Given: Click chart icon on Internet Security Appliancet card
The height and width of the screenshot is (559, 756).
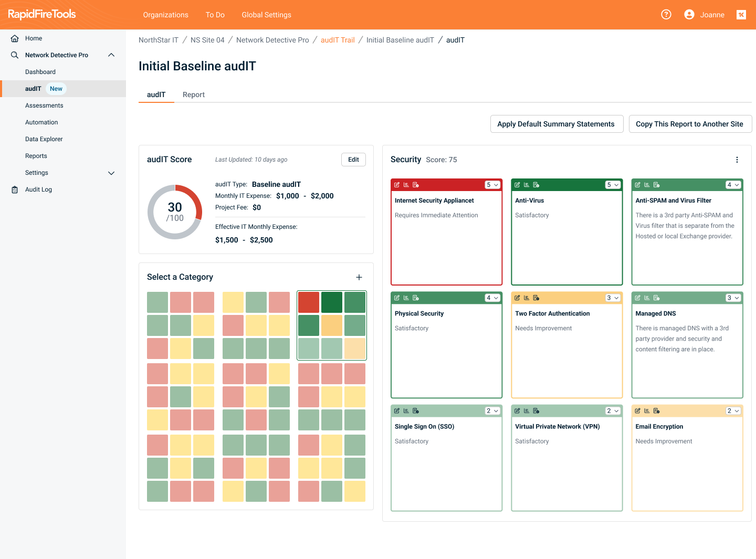Looking at the screenshot, I should (406, 185).
